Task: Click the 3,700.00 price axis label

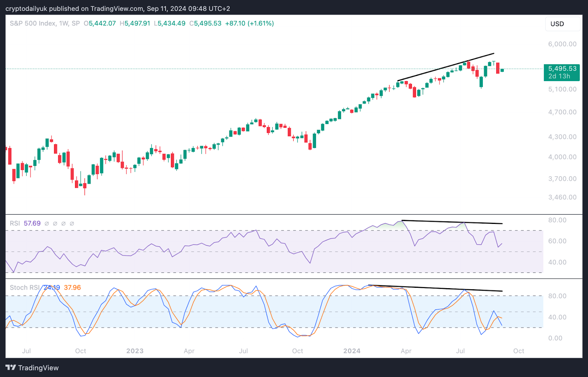Action: pos(562,179)
